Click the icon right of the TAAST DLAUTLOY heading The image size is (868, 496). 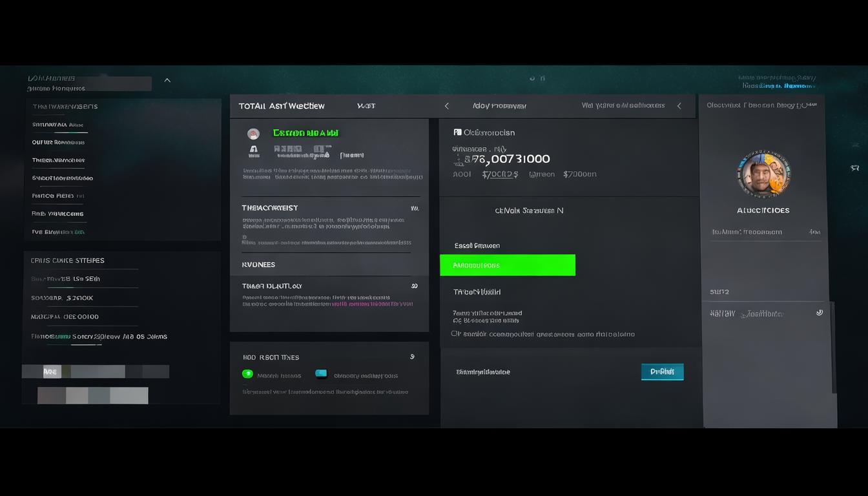click(x=414, y=285)
